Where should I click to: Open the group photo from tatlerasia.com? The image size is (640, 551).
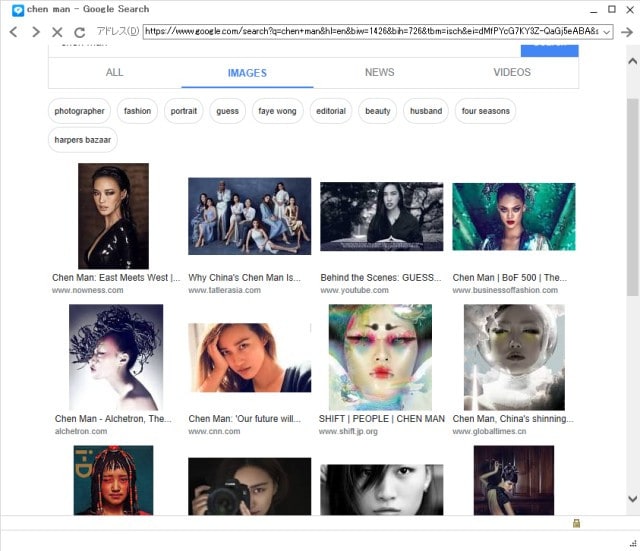click(x=249, y=216)
